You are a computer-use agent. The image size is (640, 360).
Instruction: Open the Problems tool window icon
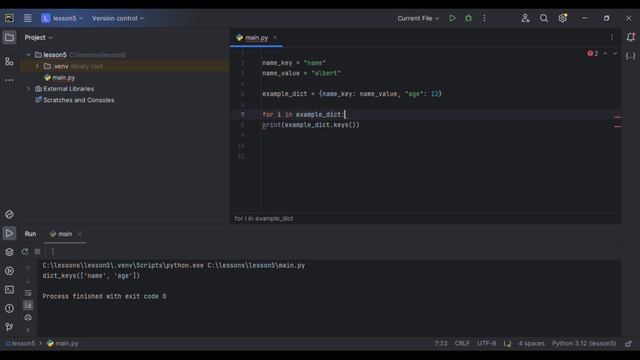(9, 309)
